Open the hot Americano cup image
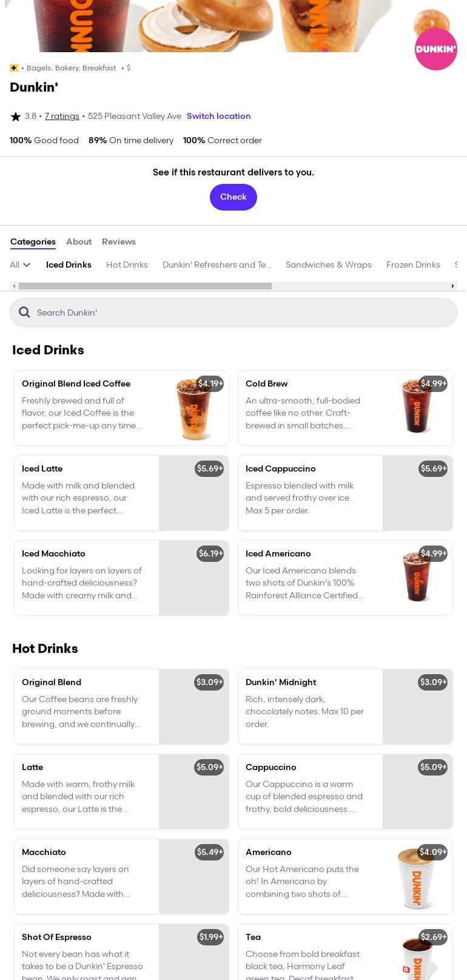467x980 pixels. (x=417, y=876)
